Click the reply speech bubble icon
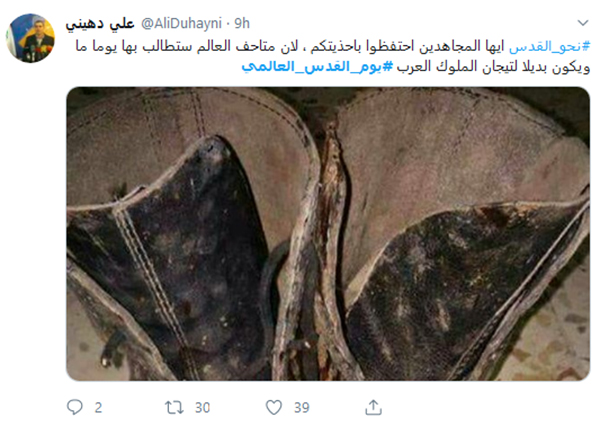This screenshot has height=426, width=600. click(x=75, y=407)
